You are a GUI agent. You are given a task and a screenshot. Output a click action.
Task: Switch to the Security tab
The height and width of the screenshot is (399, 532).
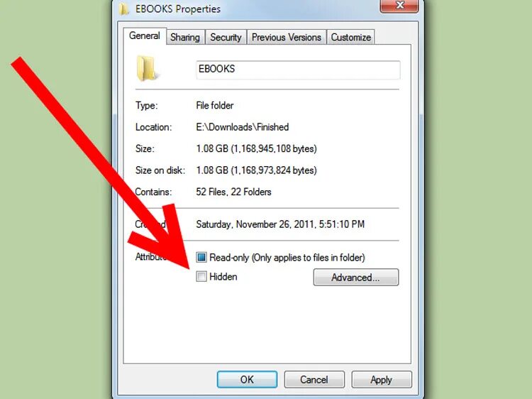point(226,37)
